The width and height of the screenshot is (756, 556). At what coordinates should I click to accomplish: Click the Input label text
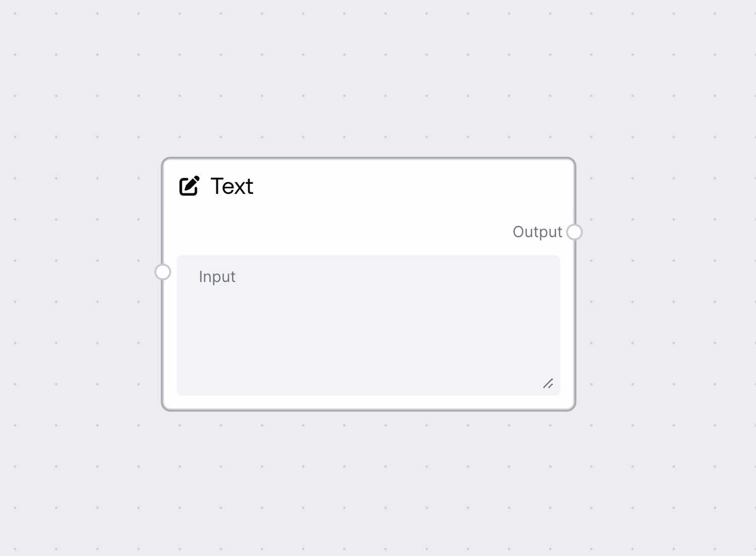tap(217, 276)
